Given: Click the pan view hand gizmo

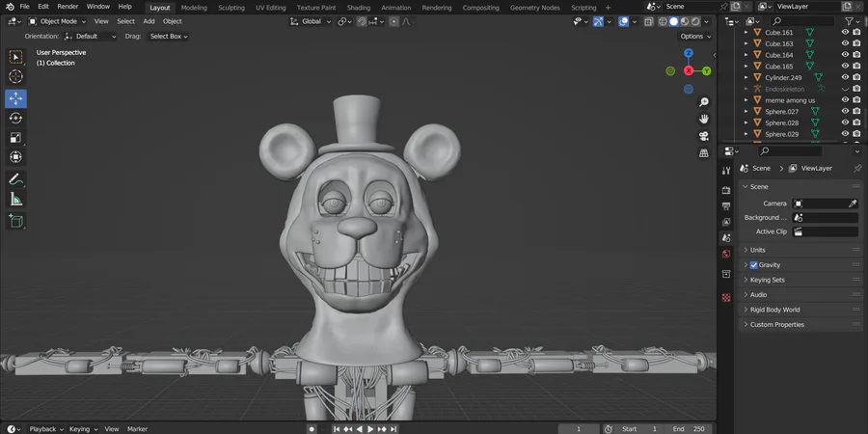Looking at the screenshot, I should tap(704, 119).
